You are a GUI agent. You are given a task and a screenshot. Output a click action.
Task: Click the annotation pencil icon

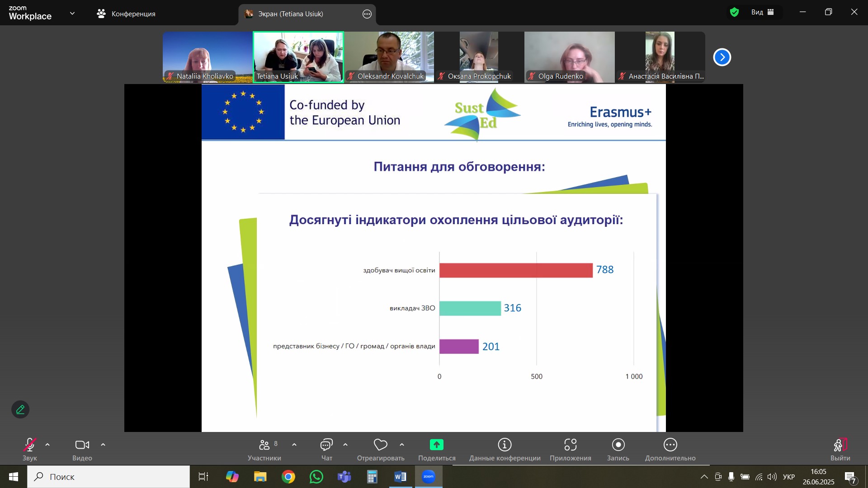coord(20,409)
